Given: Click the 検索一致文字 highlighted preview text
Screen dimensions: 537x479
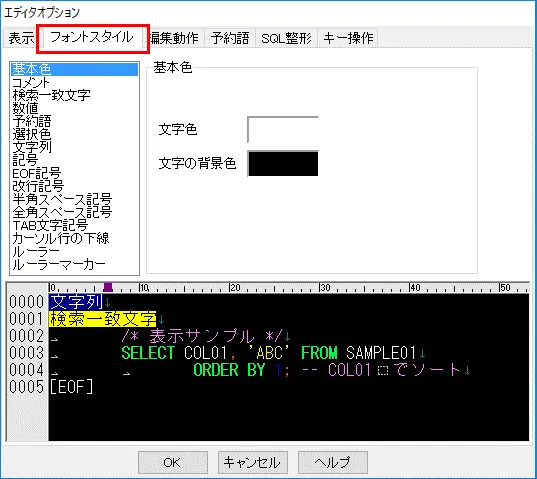Looking at the screenshot, I should pos(103,319).
